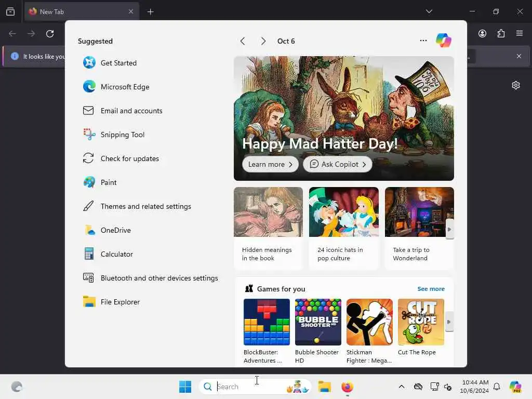The height and width of the screenshot is (399, 532).
Task: Click the taskbar Search input field
Action: 255,387
